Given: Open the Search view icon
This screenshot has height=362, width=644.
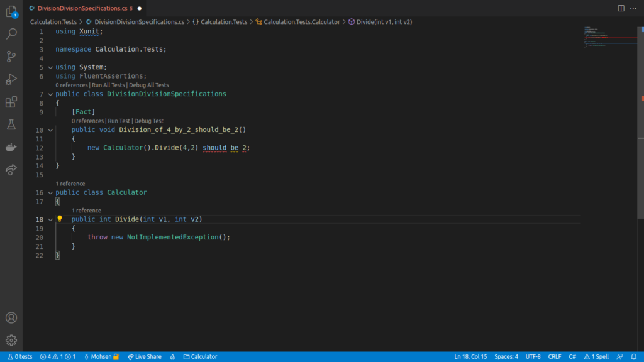Looking at the screenshot, I should 11,33.
